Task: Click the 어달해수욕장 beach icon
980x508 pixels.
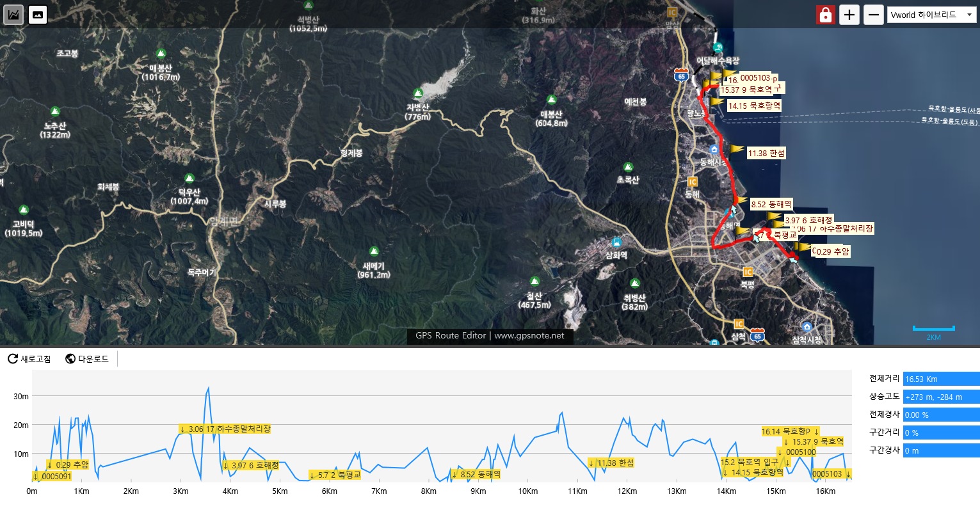Action: click(718, 47)
